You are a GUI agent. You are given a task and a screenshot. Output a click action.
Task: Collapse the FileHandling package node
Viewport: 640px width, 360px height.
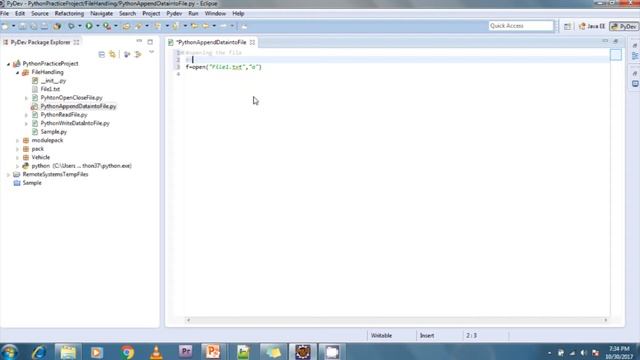[x=17, y=72]
